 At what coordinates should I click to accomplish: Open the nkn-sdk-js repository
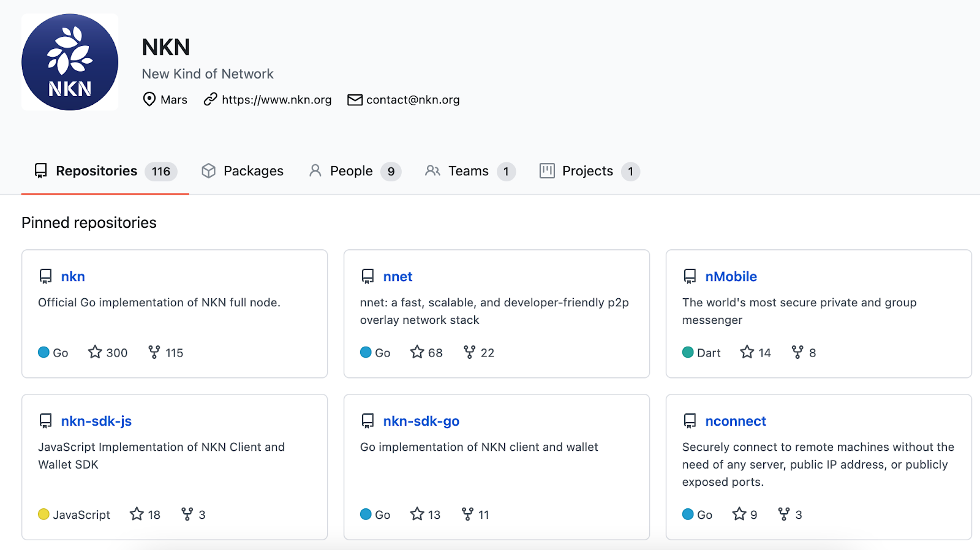tap(96, 421)
